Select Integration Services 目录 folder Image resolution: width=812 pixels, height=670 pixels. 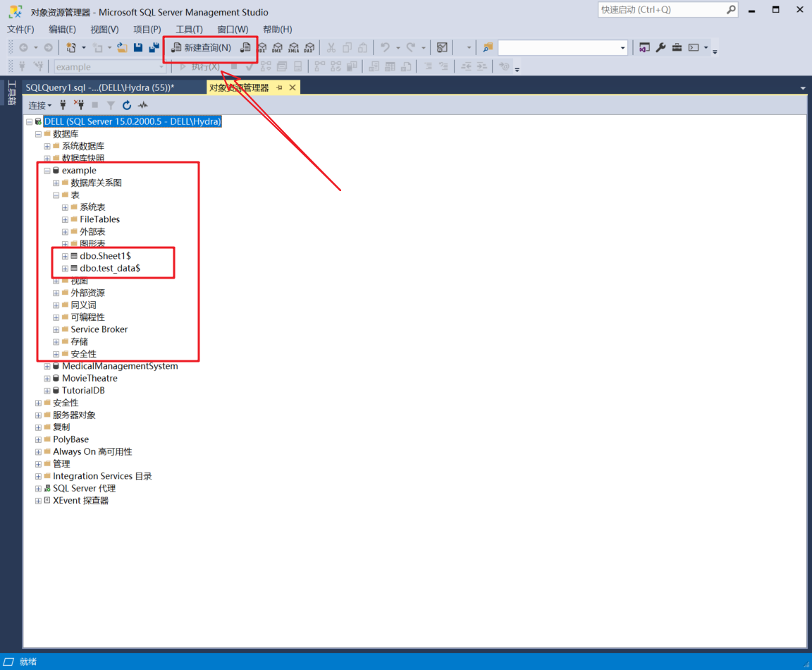point(102,476)
